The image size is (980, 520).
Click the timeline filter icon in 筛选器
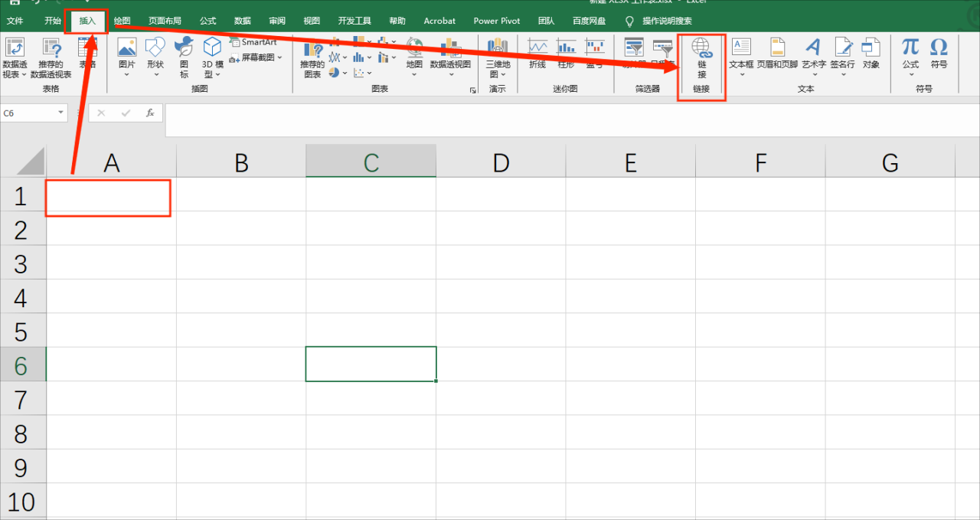pos(662,47)
